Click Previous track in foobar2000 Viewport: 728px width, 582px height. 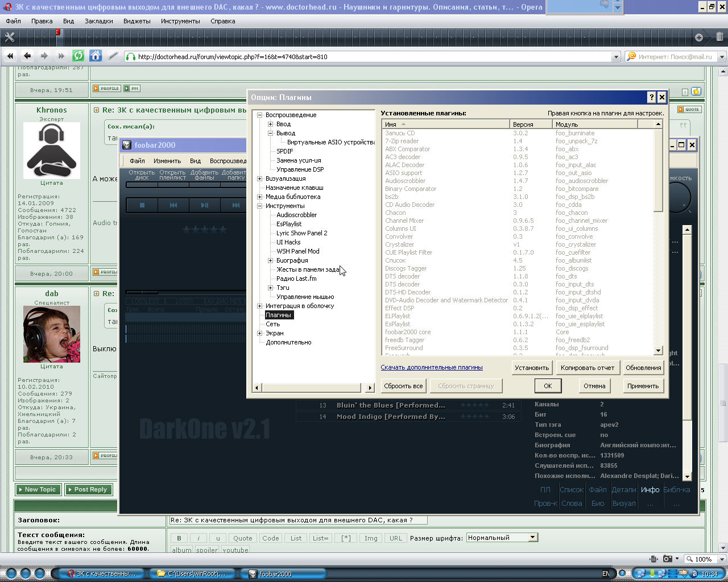[x=173, y=205]
